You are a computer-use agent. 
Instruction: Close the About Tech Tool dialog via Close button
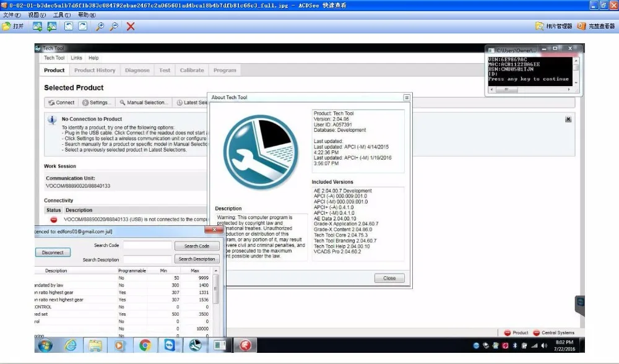point(389,278)
